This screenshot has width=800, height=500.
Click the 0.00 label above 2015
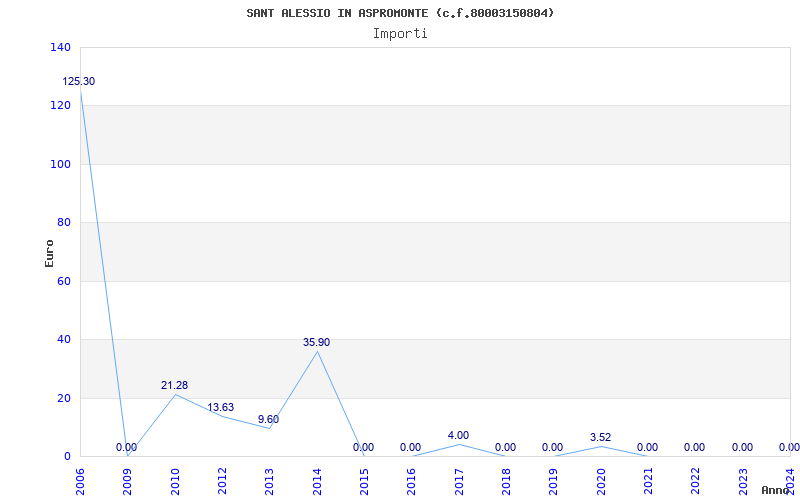tap(363, 447)
